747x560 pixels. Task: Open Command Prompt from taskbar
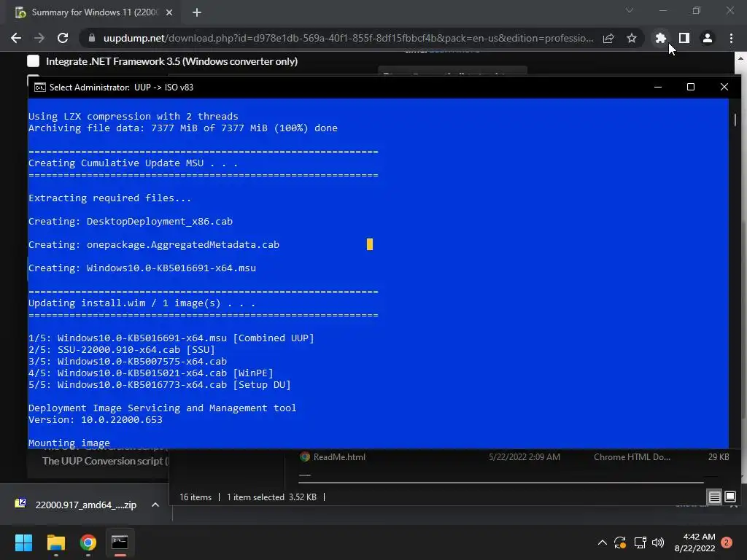point(120,542)
